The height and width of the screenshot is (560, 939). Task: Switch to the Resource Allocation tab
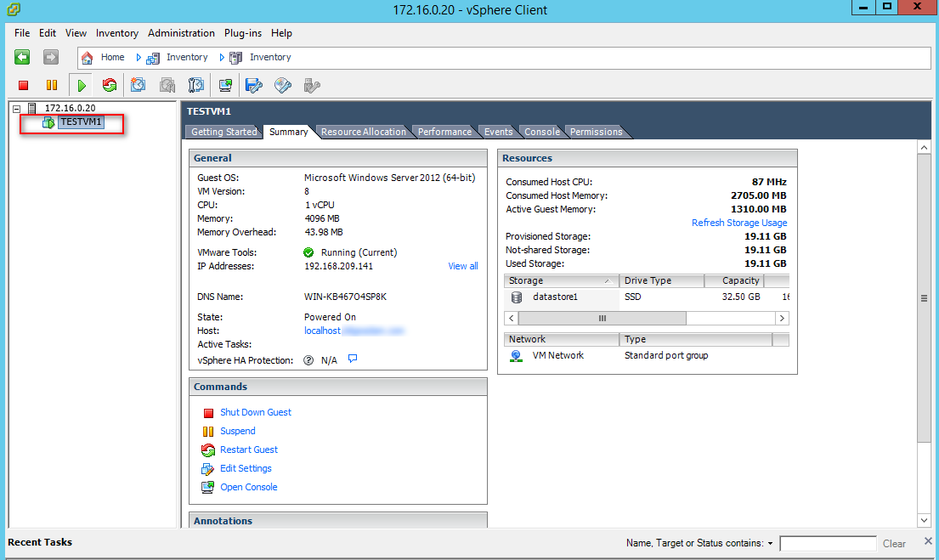pyautogui.click(x=364, y=132)
